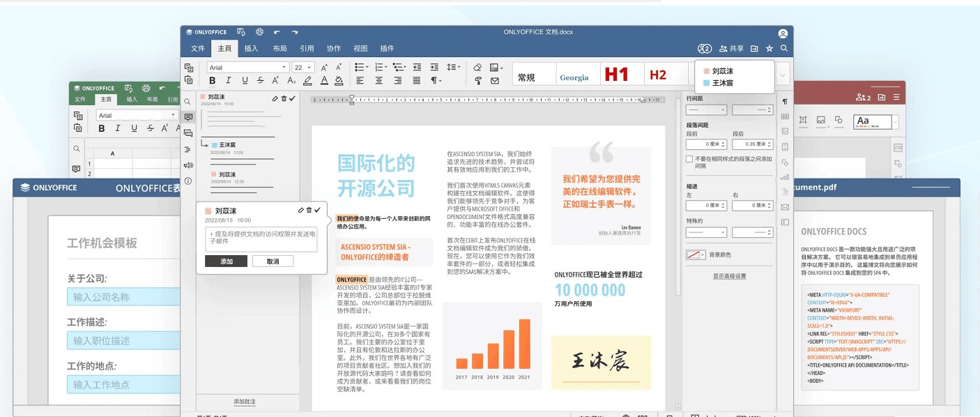980x417 pixels.
Task: Click the Decrease indent icon
Action: [x=417, y=67]
